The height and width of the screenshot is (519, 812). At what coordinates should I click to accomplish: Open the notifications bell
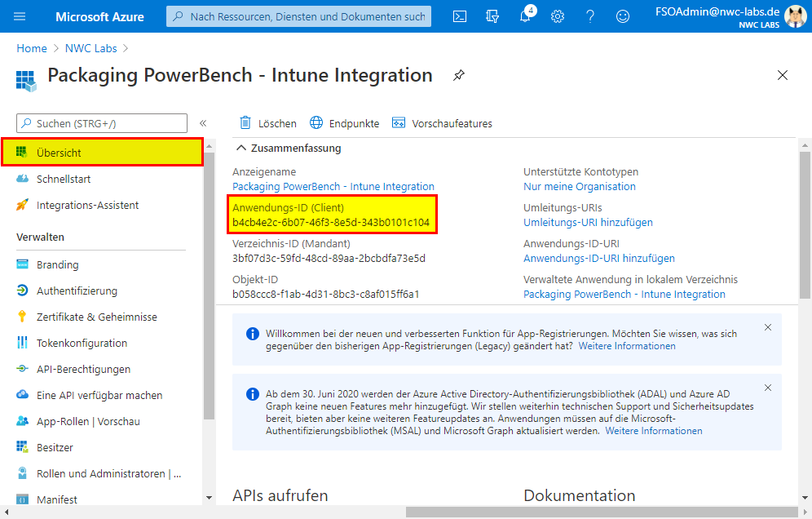click(525, 16)
